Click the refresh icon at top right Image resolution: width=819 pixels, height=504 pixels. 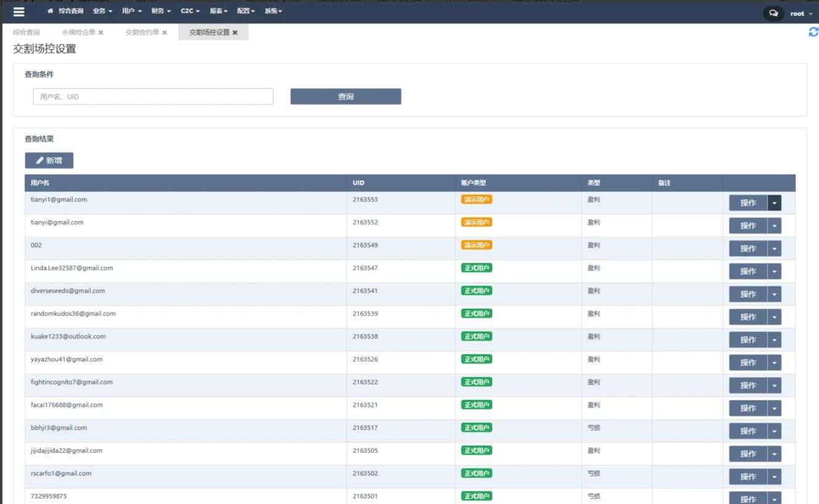pos(813,32)
